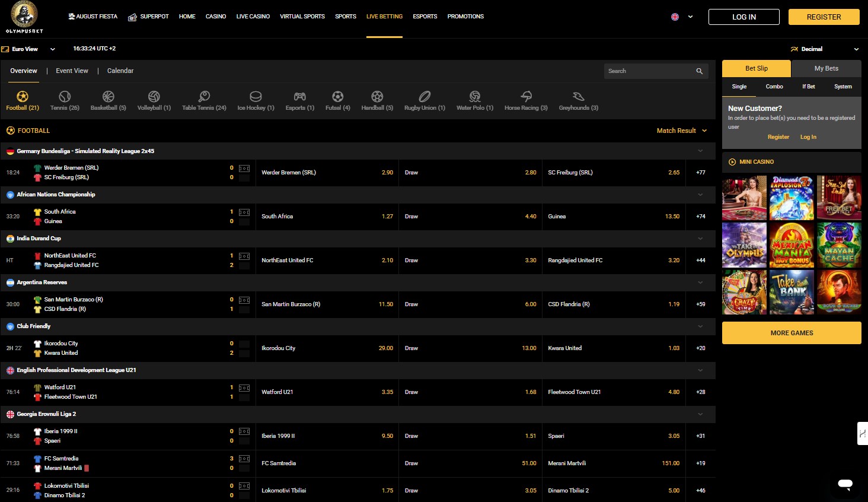Open the Euro View dropdown
The image size is (868, 502).
28,49
